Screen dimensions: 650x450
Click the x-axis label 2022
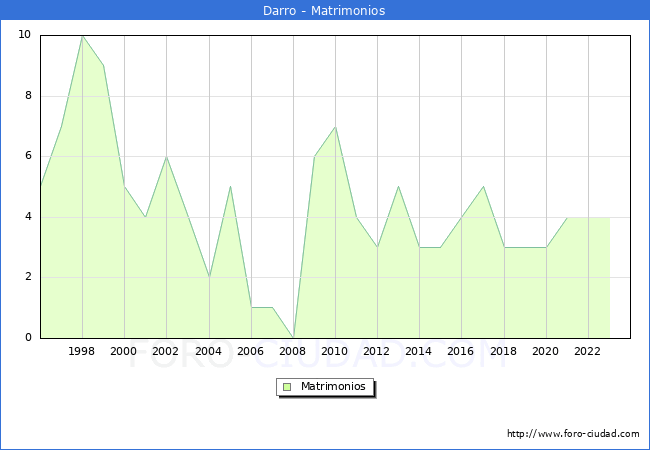(587, 351)
